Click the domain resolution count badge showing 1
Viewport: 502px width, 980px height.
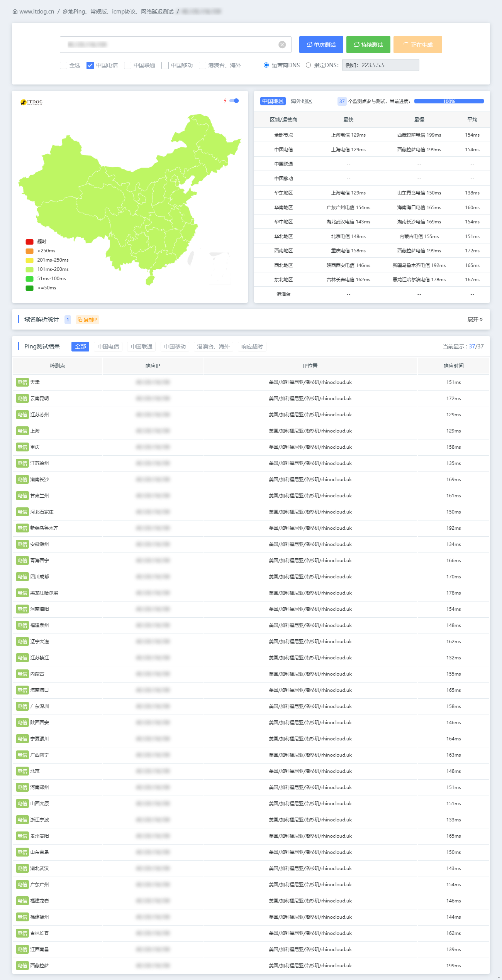pos(68,319)
